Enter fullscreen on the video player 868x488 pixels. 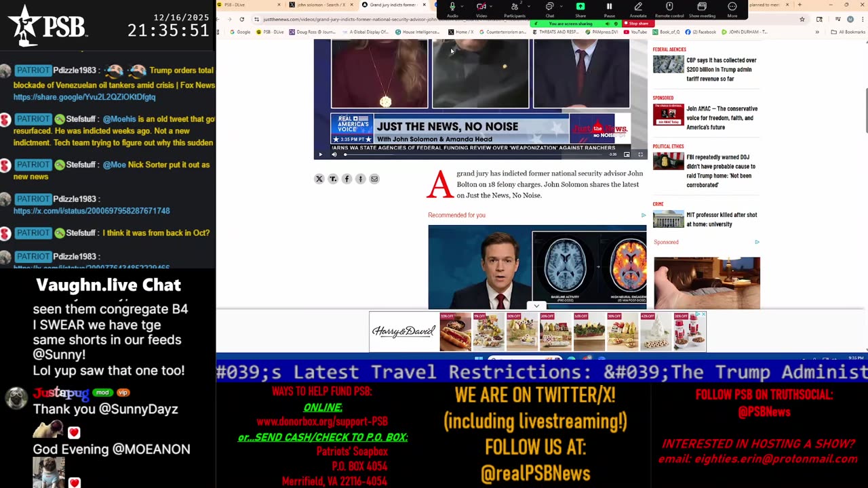click(639, 155)
